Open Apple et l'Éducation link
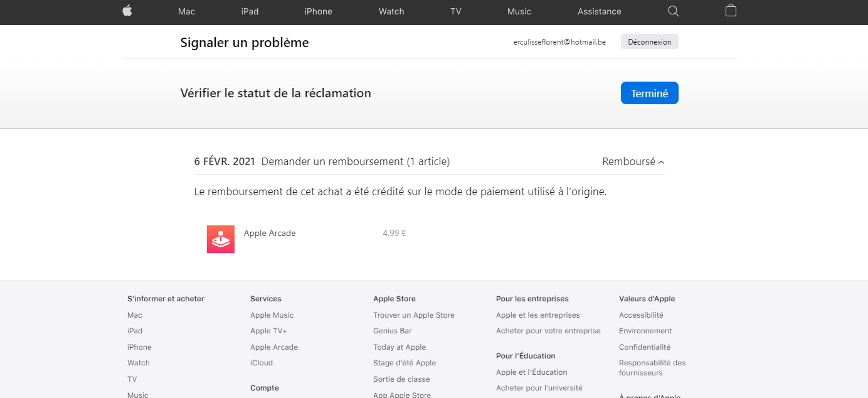The image size is (868, 398). point(532,372)
